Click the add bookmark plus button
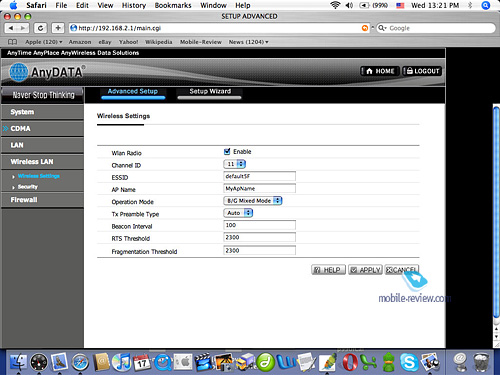This screenshot has width=500, height=375. click(58, 28)
